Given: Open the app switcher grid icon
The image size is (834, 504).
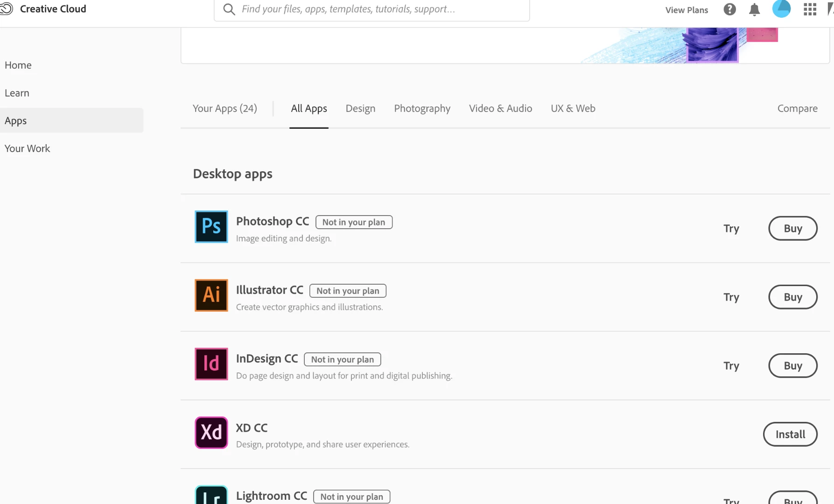Looking at the screenshot, I should pyautogui.click(x=810, y=9).
